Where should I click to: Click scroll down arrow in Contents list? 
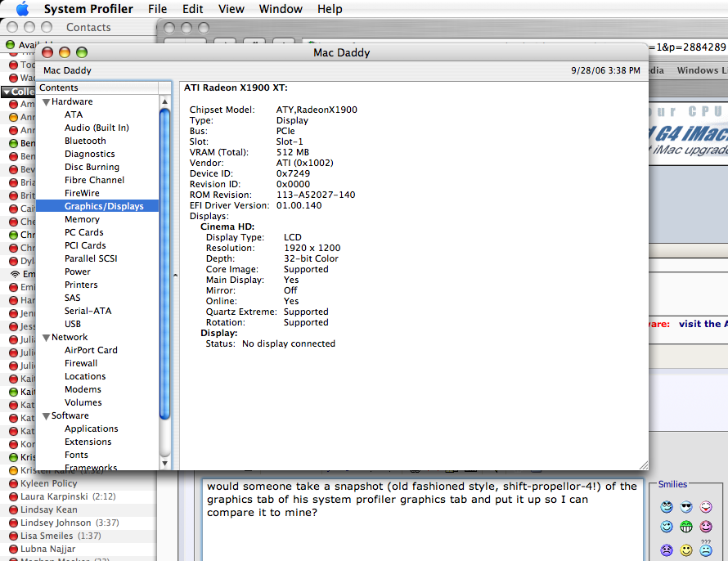coord(164,463)
